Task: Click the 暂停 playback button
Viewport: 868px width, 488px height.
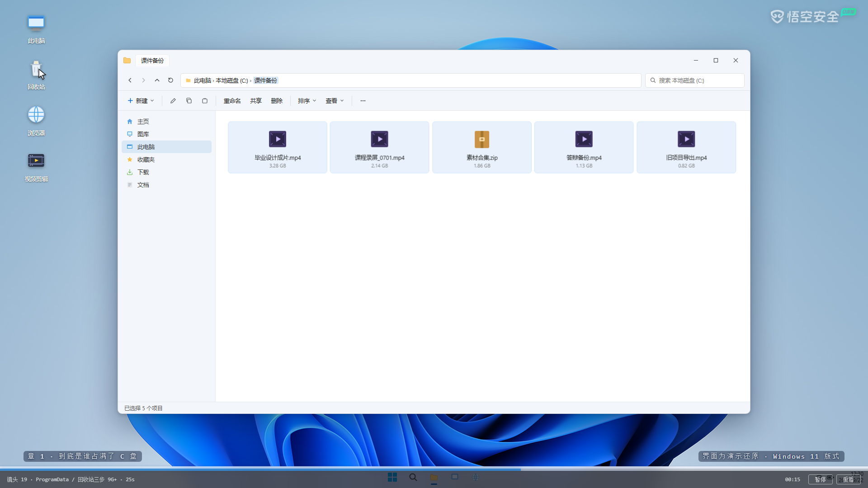Action: [x=820, y=479]
